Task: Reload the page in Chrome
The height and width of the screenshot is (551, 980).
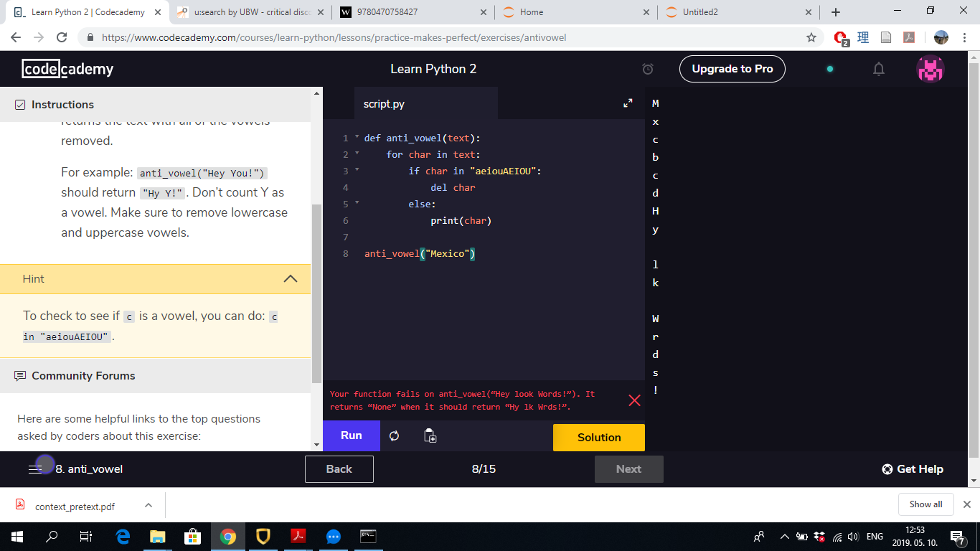Action: tap(62, 37)
